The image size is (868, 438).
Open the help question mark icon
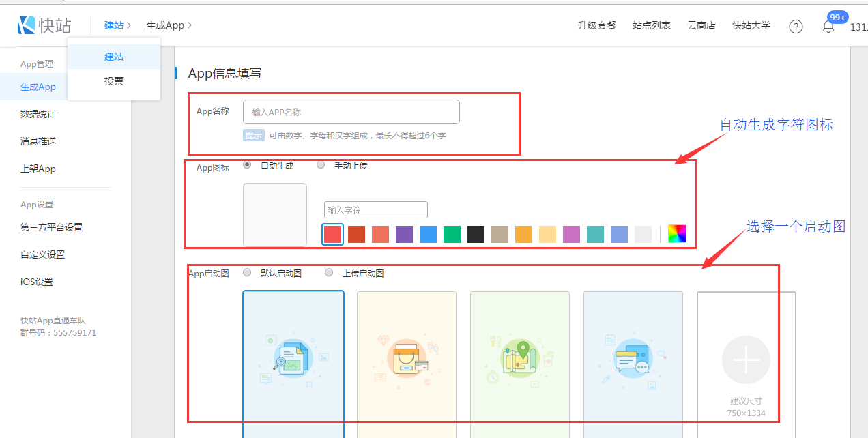pyautogui.click(x=796, y=27)
